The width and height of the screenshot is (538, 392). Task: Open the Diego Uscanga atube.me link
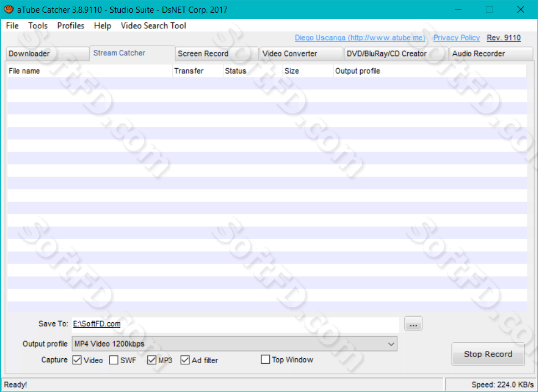[360, 38]
